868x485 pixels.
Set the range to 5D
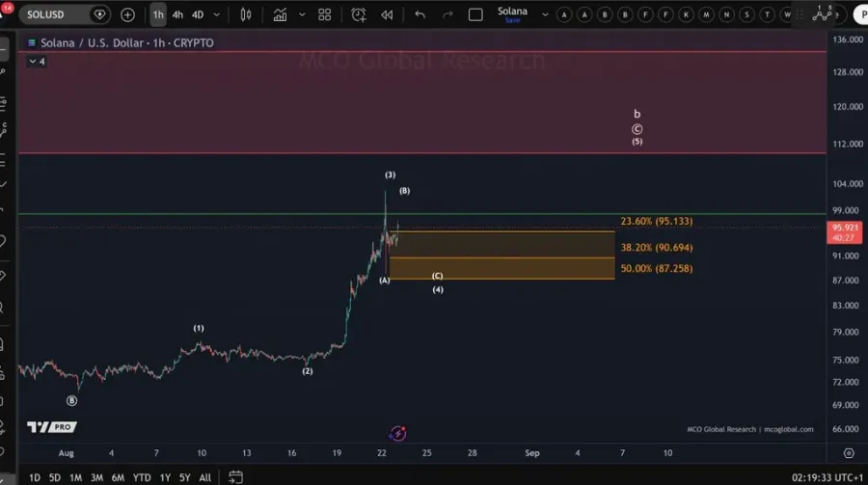point(54,477)
